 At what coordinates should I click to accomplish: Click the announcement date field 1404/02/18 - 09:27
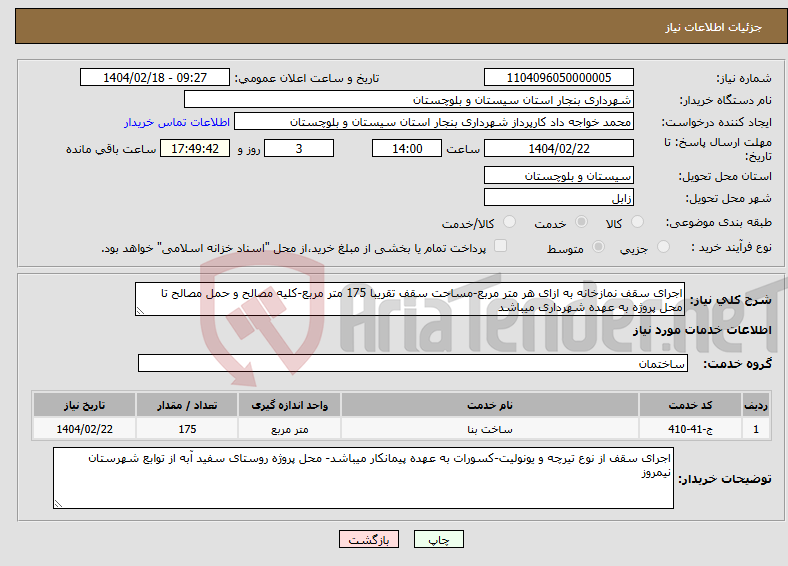click(155, 77)
